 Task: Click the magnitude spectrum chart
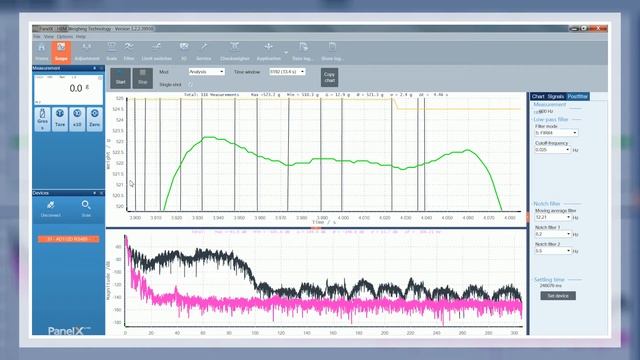324,281
